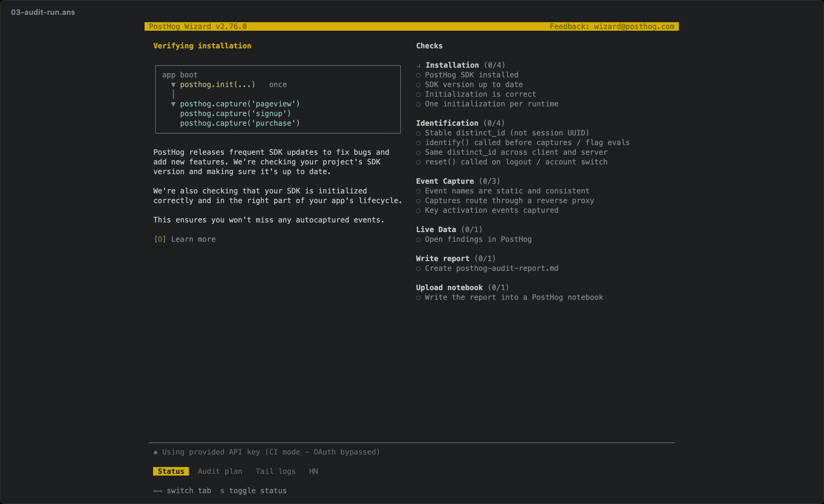Click pending circle beside One initialization per runtime
The height and width of the screenshot is (504, 824).
[x=418, y=104]
